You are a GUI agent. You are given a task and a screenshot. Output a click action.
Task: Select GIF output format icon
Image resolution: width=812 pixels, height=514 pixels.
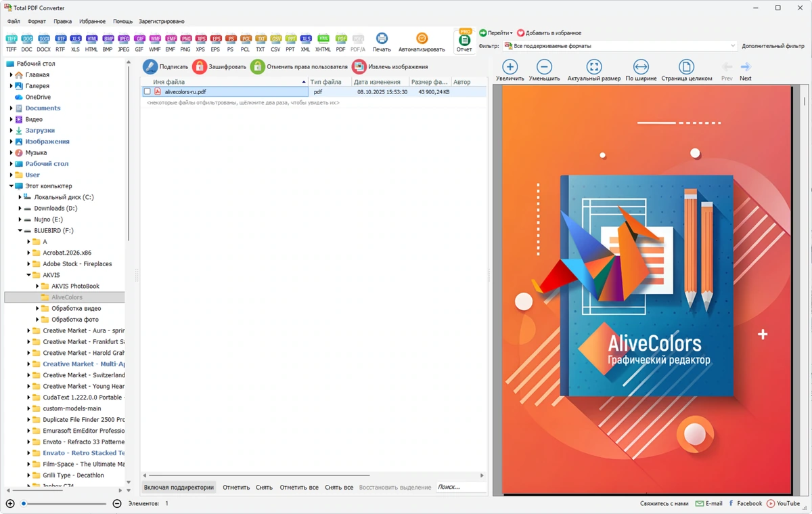139,43
